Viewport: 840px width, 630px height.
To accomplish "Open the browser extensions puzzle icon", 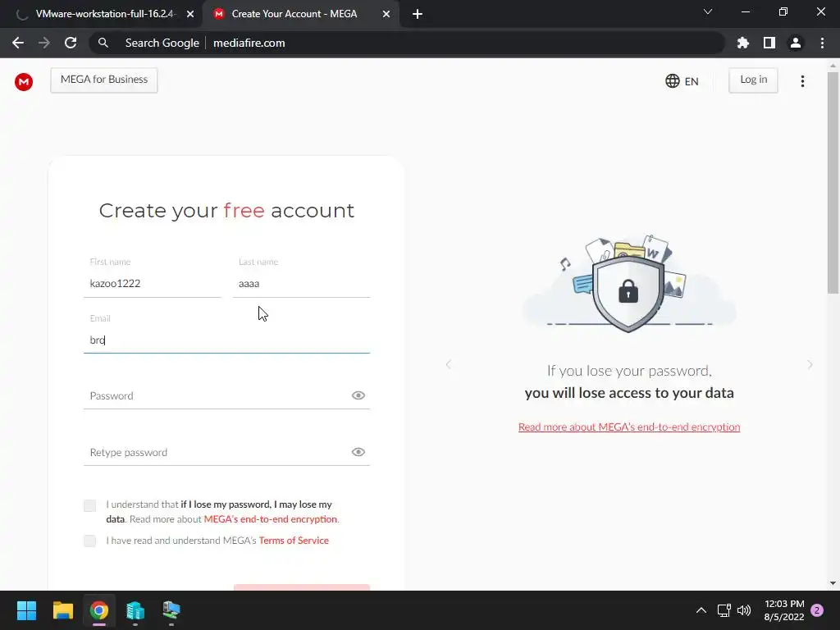I will (x=743, y=43).
